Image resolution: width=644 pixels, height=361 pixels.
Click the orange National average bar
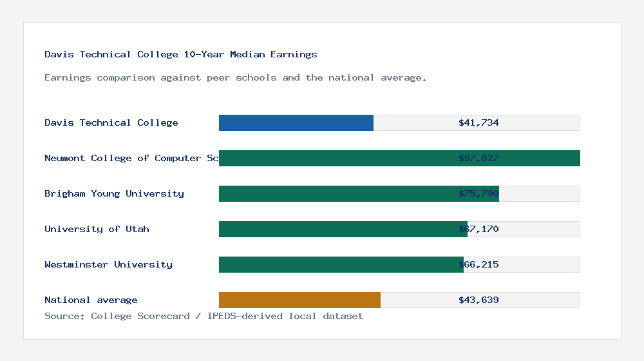click(x=300, y=300)
